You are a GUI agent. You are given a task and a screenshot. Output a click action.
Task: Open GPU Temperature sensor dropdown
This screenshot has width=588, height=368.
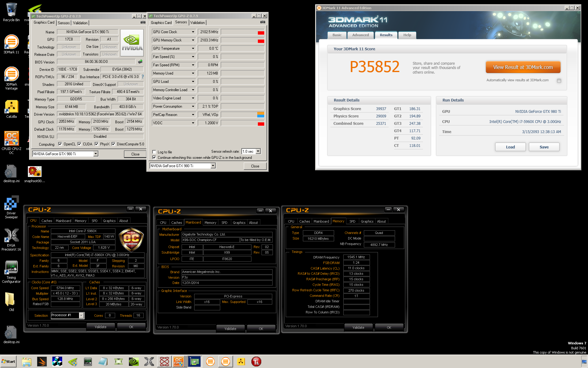(193, 48)
